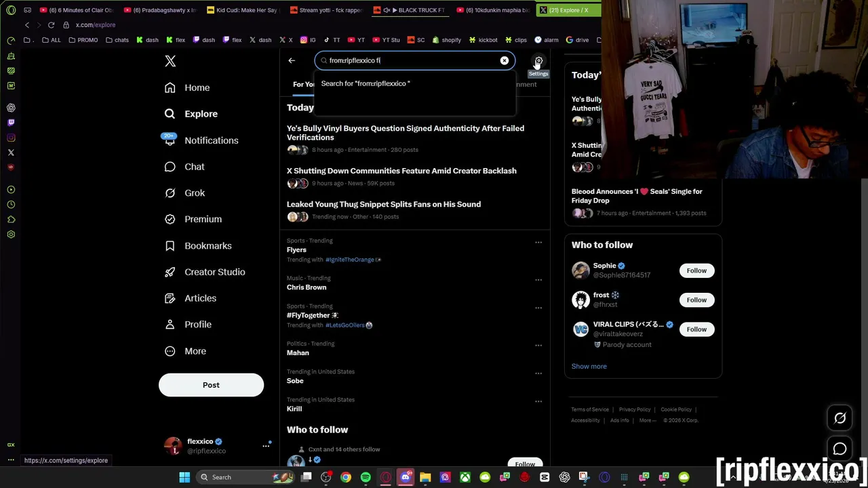The image size is (868, 488).
Task: Expand the More menu in sidebar
Action: point(185,351)
